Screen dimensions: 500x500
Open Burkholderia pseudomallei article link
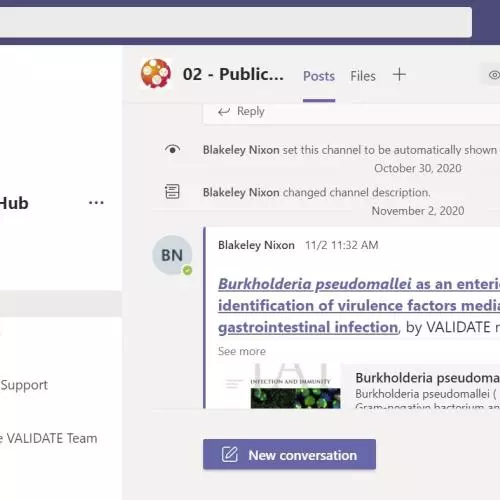point(359,306)
